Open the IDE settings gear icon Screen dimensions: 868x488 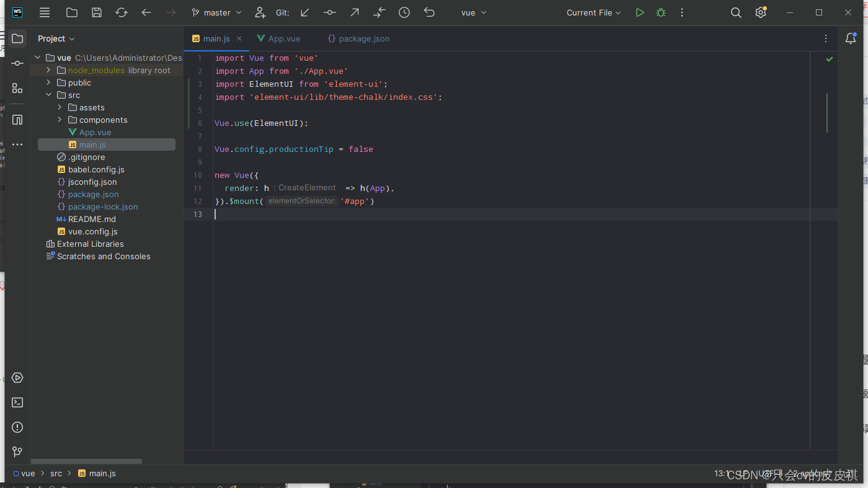click(761, 12)
